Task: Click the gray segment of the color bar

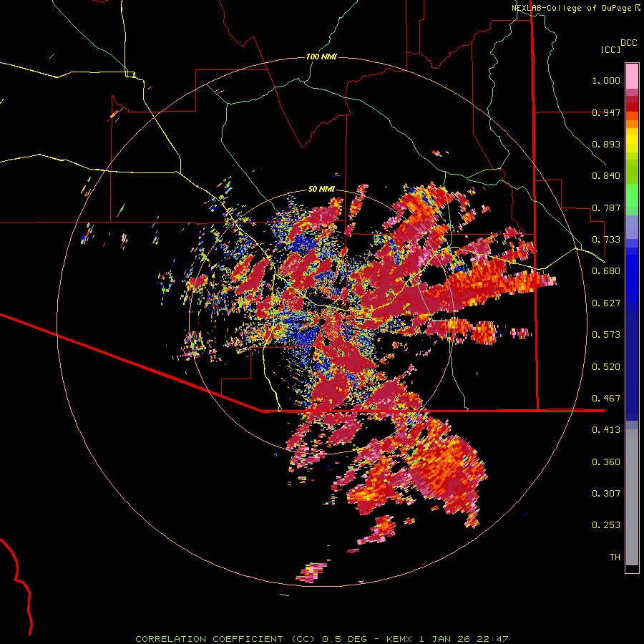Action: 632,497
